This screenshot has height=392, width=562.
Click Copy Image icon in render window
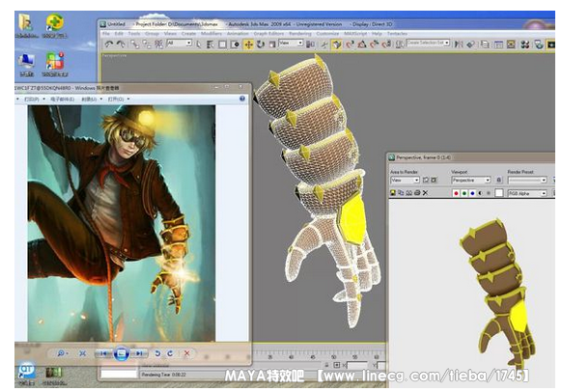(401, 193)
